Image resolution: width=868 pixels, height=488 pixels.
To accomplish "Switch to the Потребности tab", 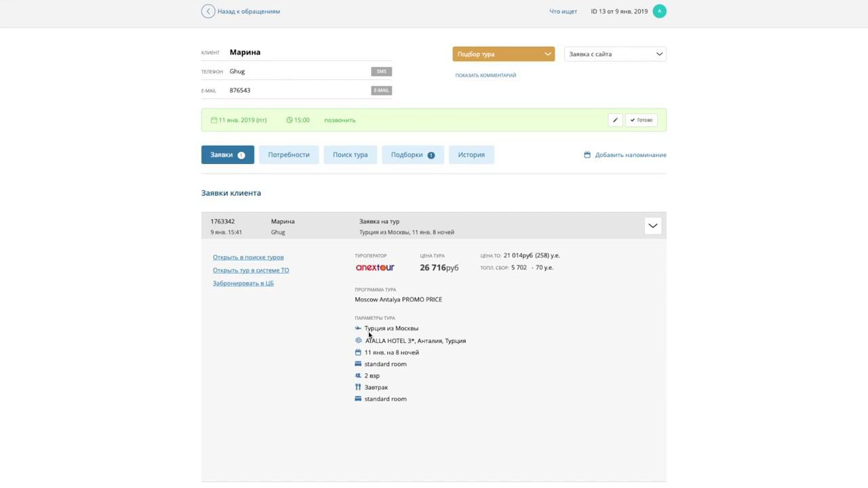I will pos(288,155).
